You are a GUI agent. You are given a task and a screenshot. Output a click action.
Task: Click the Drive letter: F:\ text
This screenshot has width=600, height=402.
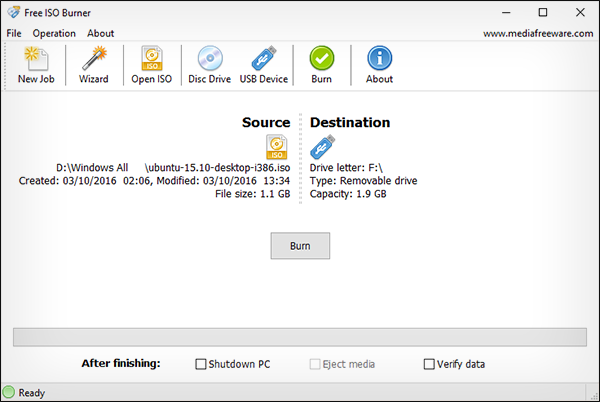346,168
